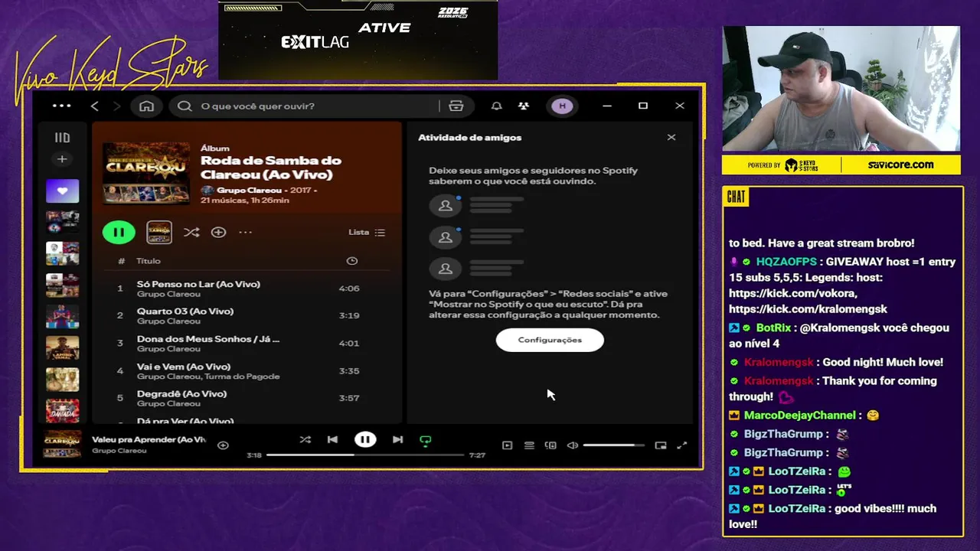Pause playback in the player bar

pyautogui.click(x=365, y=439)
